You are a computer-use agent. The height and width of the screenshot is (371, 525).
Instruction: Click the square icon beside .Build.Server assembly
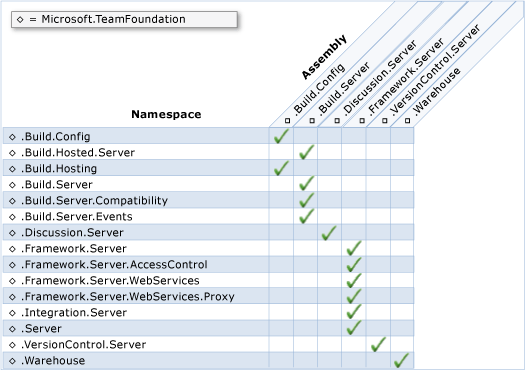312,121
